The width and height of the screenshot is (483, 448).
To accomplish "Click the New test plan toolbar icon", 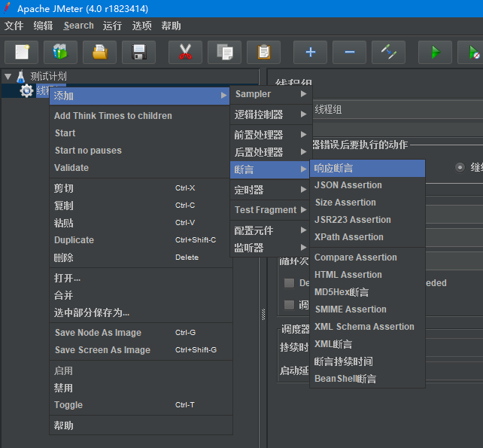I will click(x=22, y=52).
